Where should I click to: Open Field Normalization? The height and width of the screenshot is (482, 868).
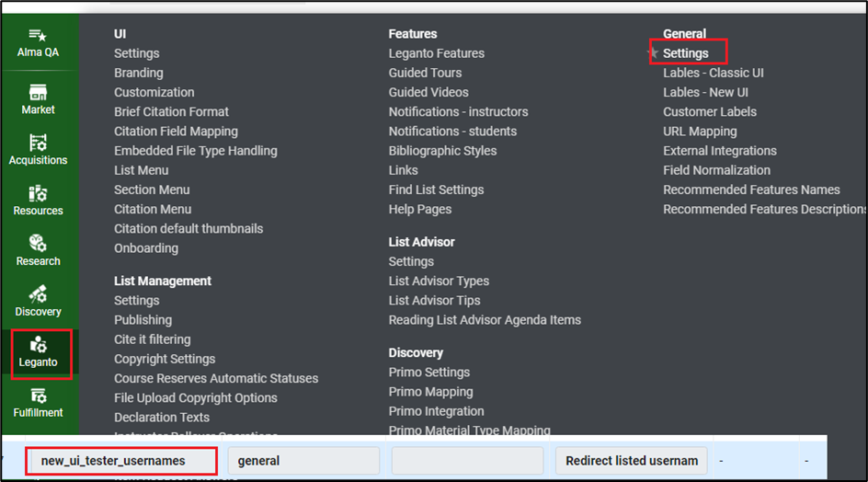[x=716, y=170]
